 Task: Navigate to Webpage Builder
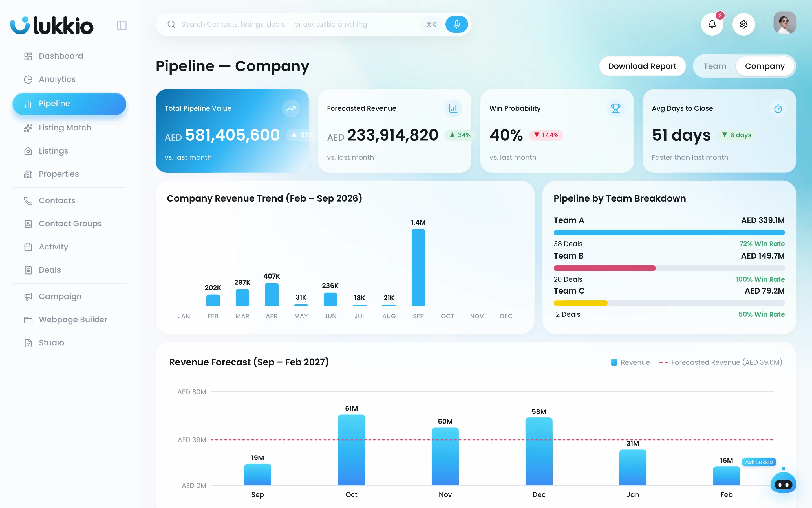(x=69, y=320)
